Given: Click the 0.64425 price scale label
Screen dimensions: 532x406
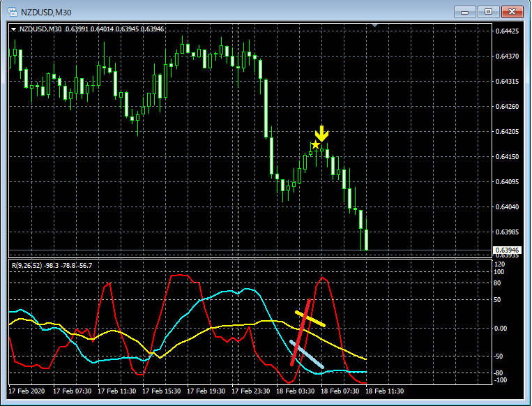Looking at the screenshot, I should [x=507, y=31].
